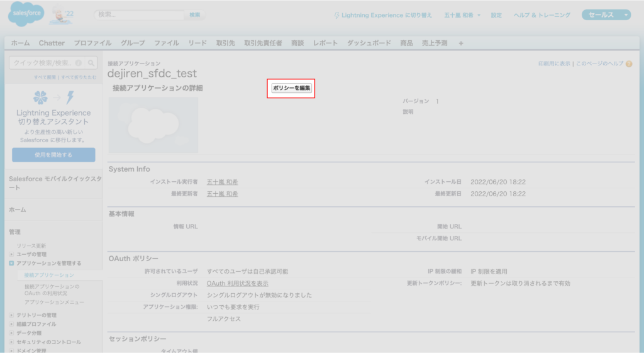Click the quick search info icon
The image size is (644, 353).
pos(79,63)
